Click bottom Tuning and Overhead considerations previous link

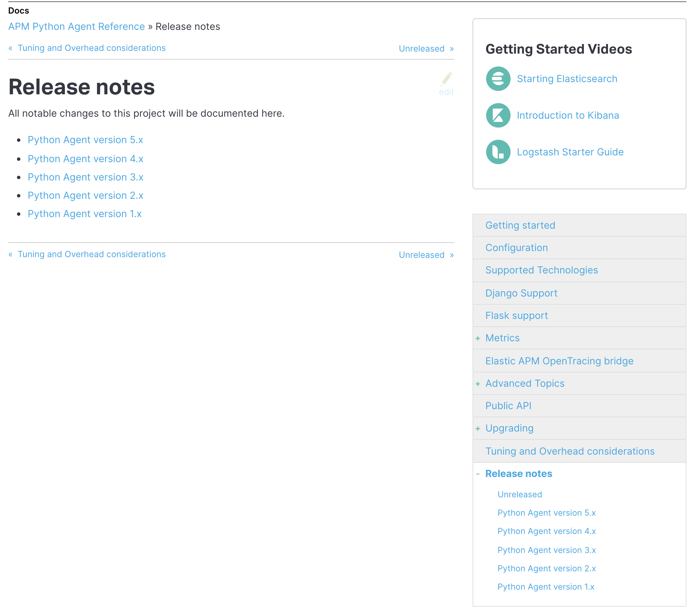92,254
